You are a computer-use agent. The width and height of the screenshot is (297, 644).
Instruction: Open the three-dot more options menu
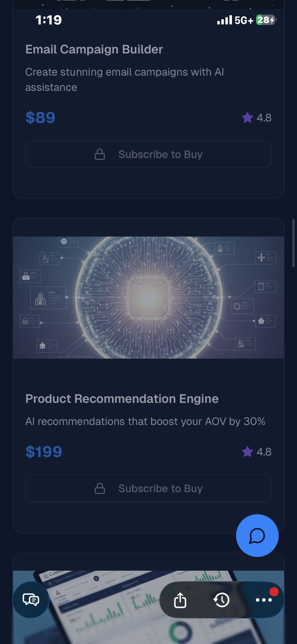[x=264, y=600]
